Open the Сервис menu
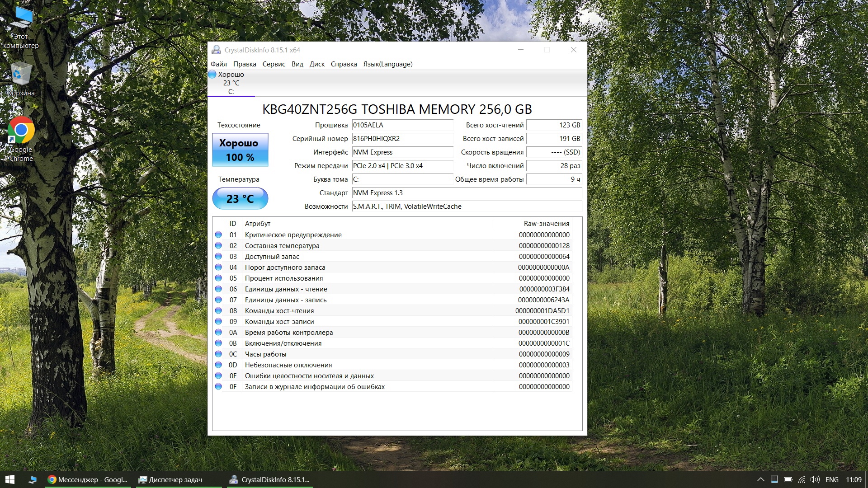868x488 pixels. click(274, 64)
